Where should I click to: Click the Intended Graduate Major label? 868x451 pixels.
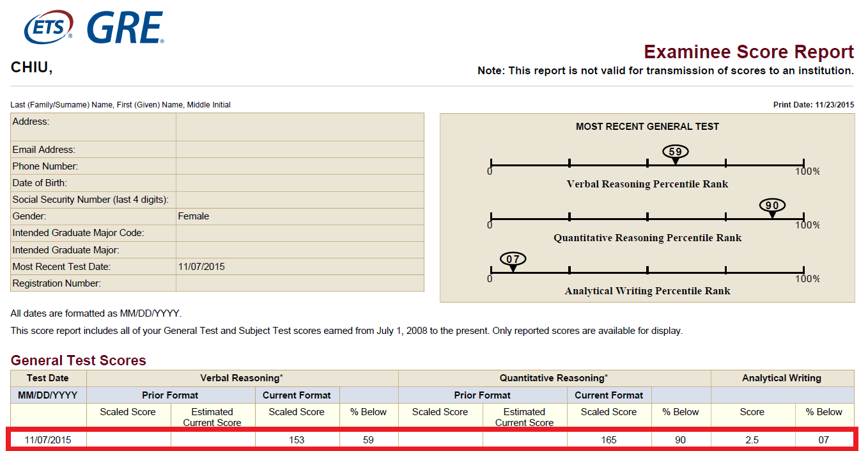pos(66,250)
